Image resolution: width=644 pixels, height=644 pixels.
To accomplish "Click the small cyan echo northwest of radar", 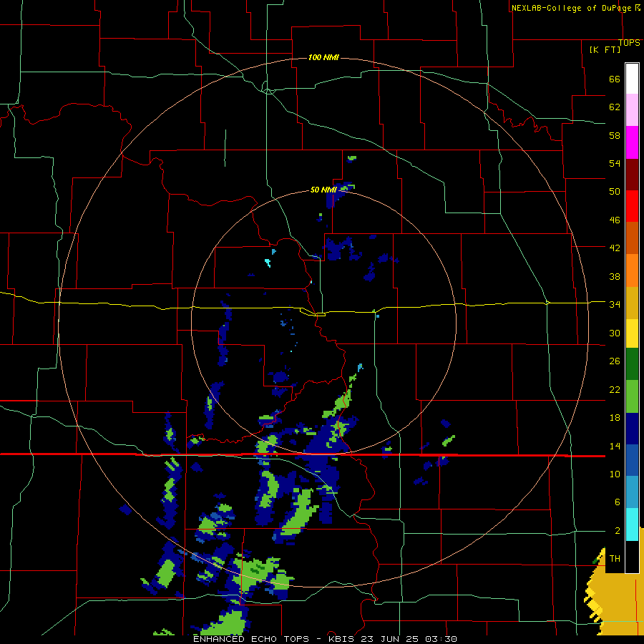I will [x=268, y=263].
